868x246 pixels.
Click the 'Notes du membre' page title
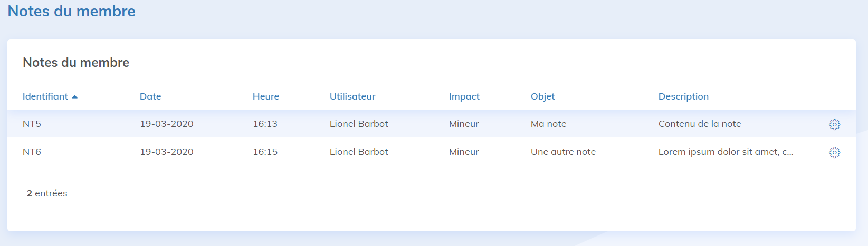[x=71, y=11]
